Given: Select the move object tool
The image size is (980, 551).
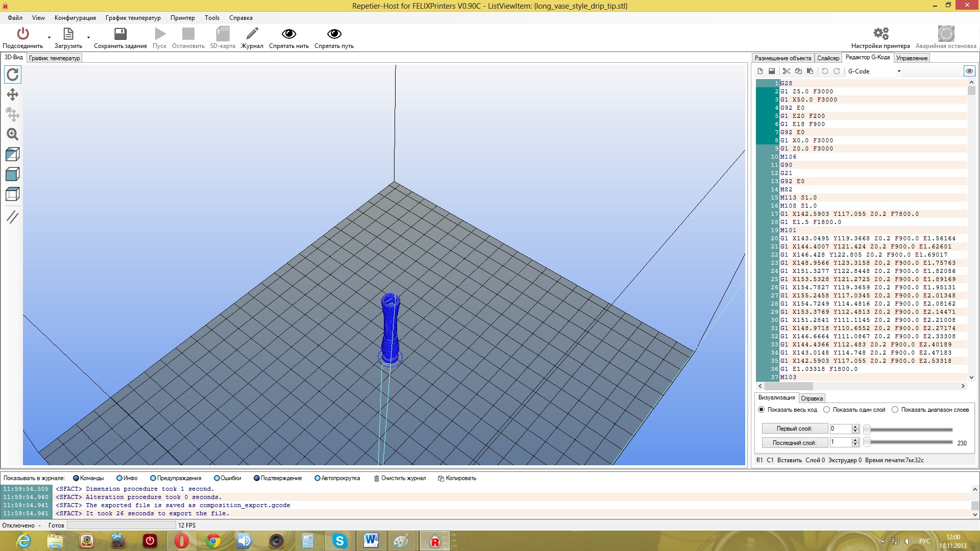Looking at the screenshot, I should [13, 114].
